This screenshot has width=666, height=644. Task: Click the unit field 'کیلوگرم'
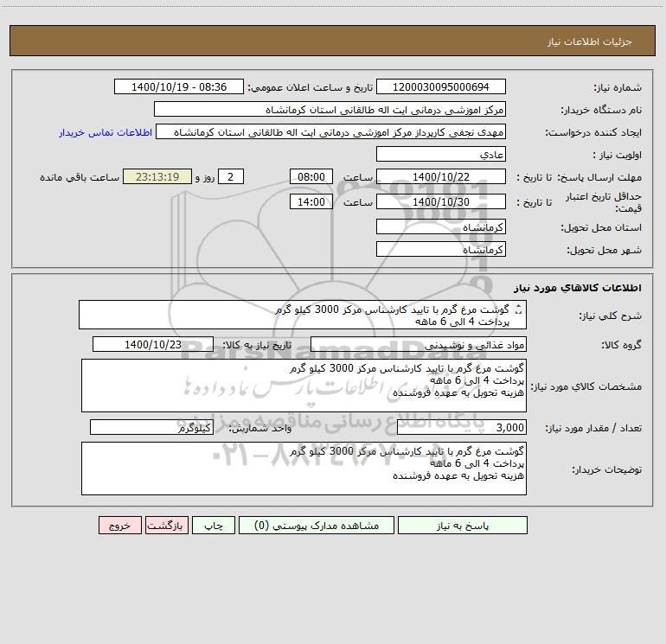coord(151,427)
